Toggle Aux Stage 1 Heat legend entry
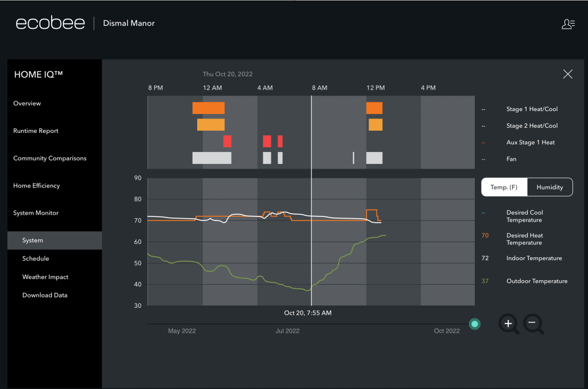The width and height of the screenshot is (588, 389). tap(530, 142)
